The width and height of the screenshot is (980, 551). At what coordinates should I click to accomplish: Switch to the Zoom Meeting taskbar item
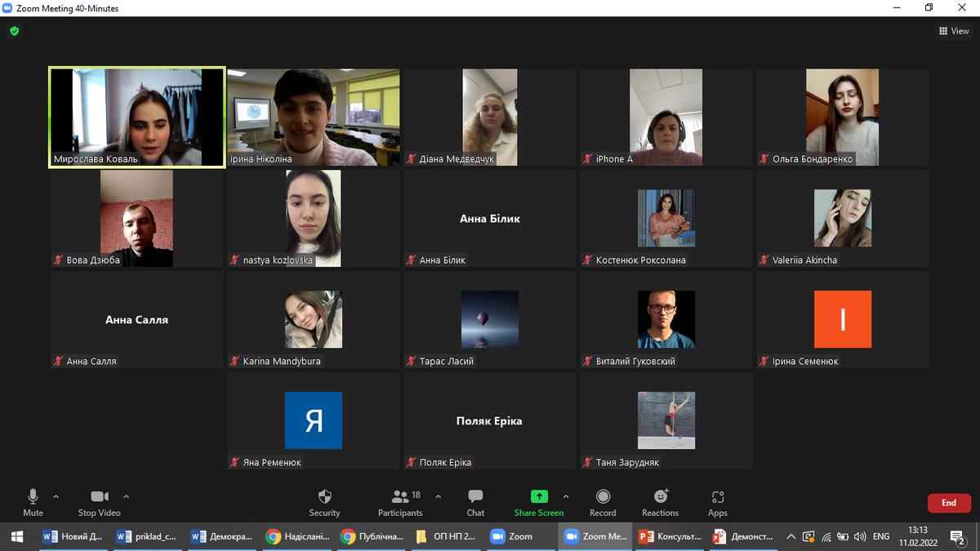point(595,536)
